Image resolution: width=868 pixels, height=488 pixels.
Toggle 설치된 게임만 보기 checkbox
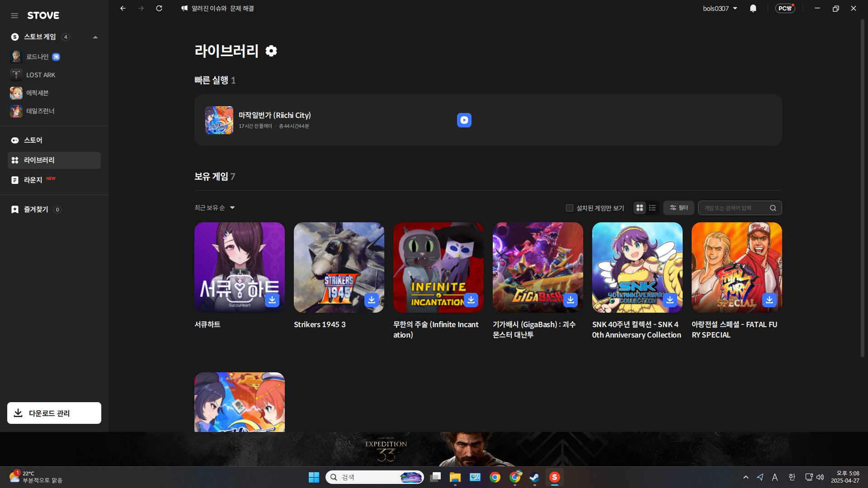point(570,208)
